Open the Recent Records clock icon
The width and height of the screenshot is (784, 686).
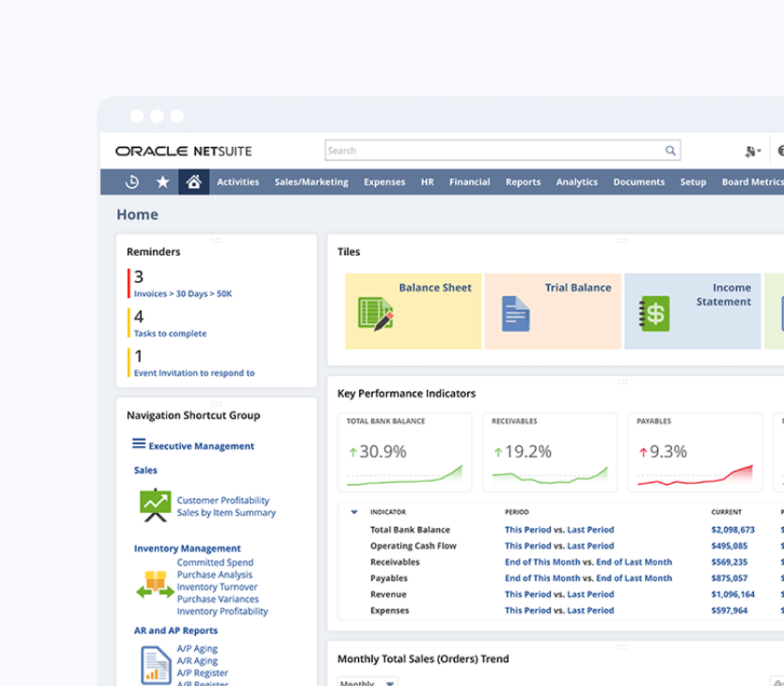point(132,182)
